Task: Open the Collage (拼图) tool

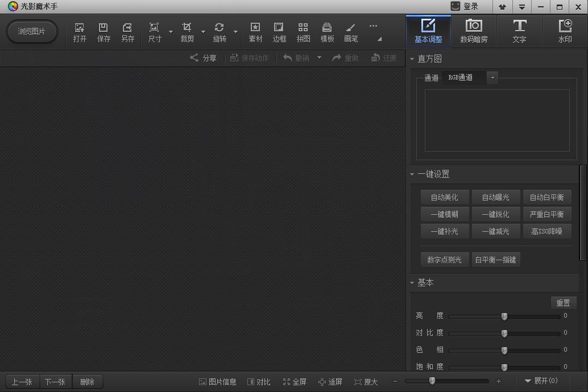Action: [x=303, y=32]
